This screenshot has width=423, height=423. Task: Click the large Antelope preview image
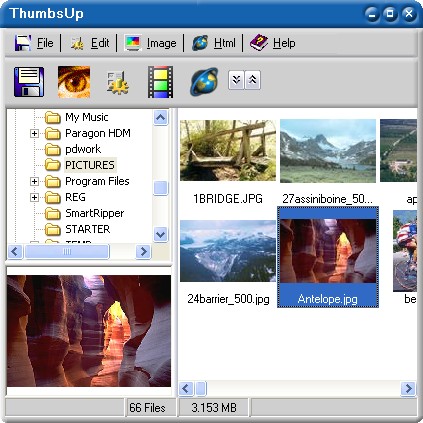[x=89, y=331]
